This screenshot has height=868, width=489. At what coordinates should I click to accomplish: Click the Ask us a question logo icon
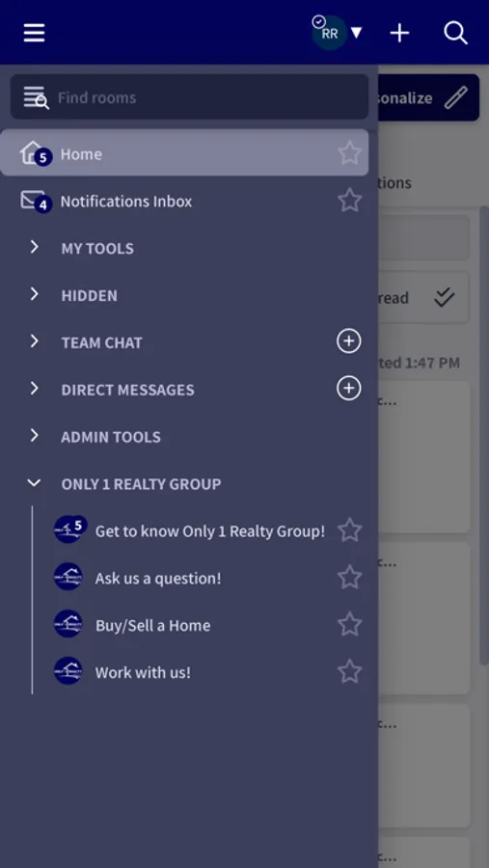68,577
